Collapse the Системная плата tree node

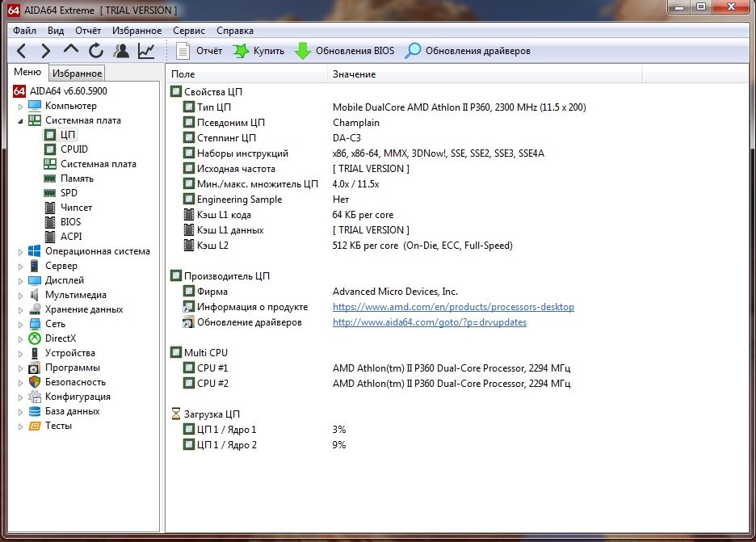coord(20,120)
